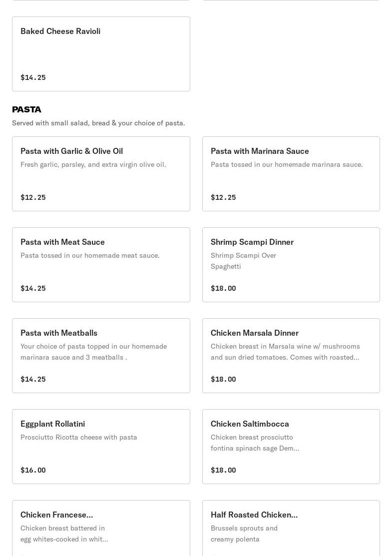Click the 'Prosciutto Ricotta cheese with pasta' text
The image size is (392, 556).
78,437
